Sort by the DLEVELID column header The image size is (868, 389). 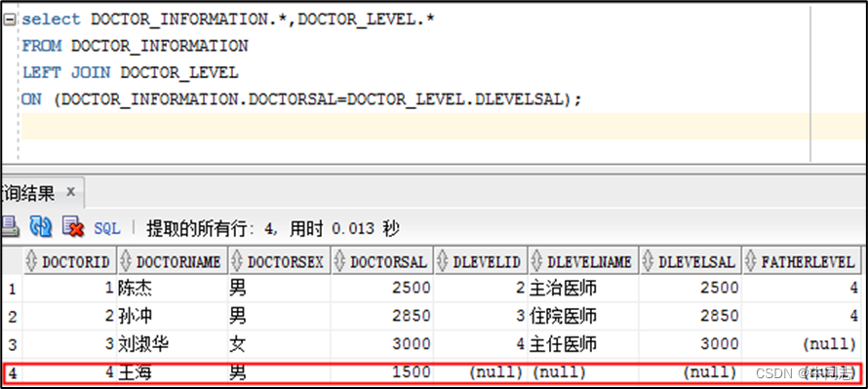(480, 261)
